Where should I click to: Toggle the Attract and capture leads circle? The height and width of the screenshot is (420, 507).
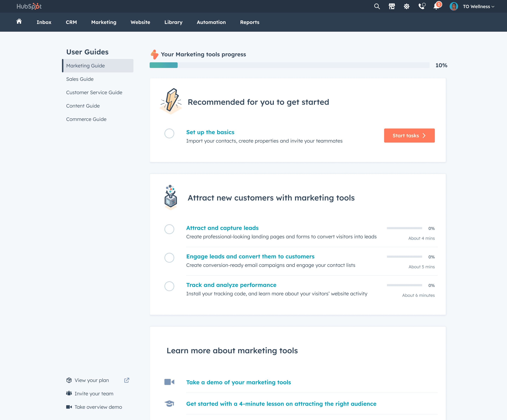coord(169,229)
